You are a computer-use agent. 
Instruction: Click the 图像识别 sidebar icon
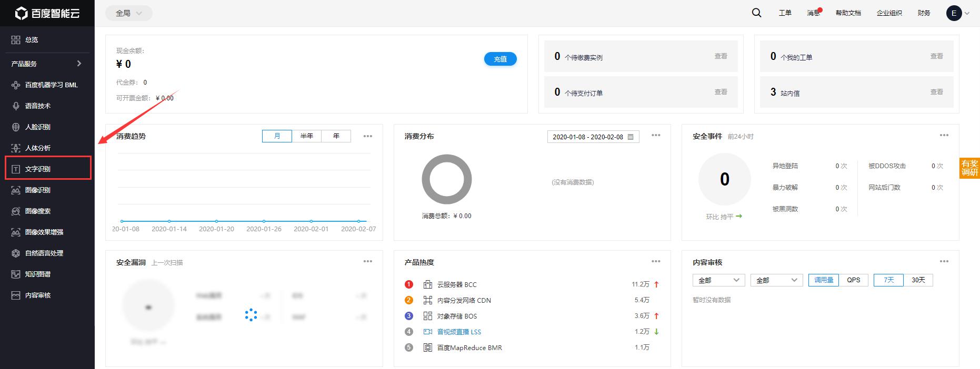(16, 190)
